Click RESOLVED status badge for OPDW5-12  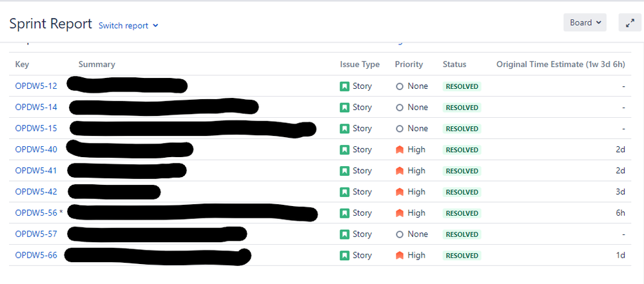tap(462, 86)
